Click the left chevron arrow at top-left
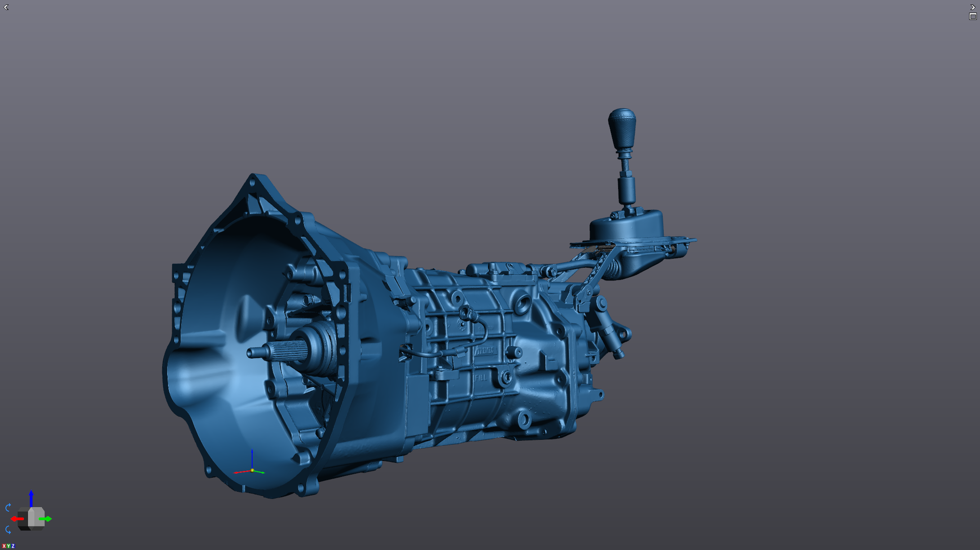 click(x=6, y=7)
